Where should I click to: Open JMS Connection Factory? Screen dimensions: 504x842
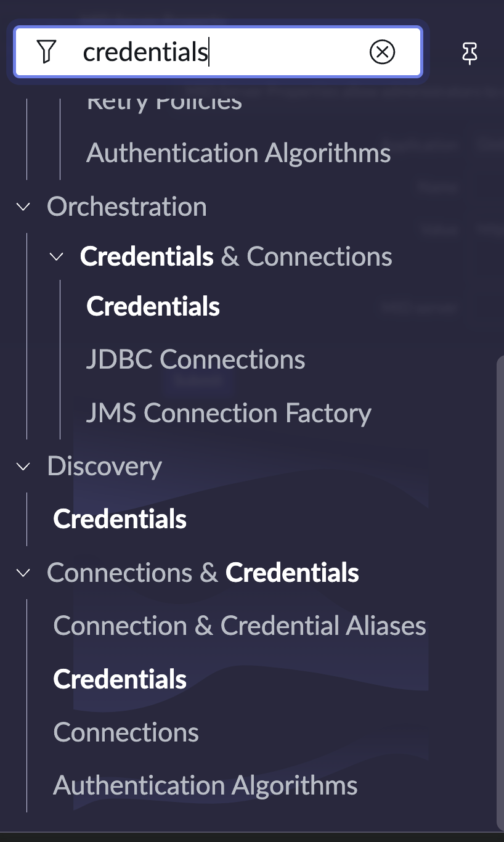(229, 413)
